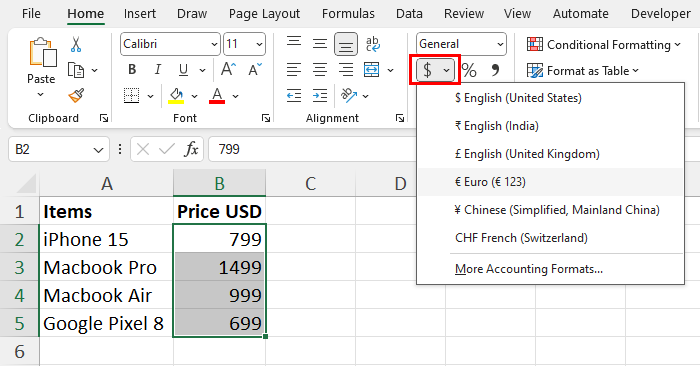
Task: Apply red font color
Action: coord(217,96)
